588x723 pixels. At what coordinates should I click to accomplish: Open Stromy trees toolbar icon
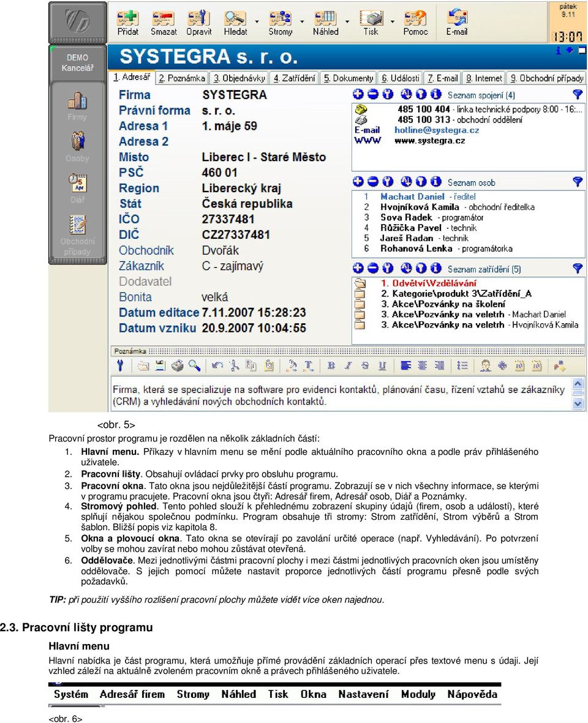[281, 23]
